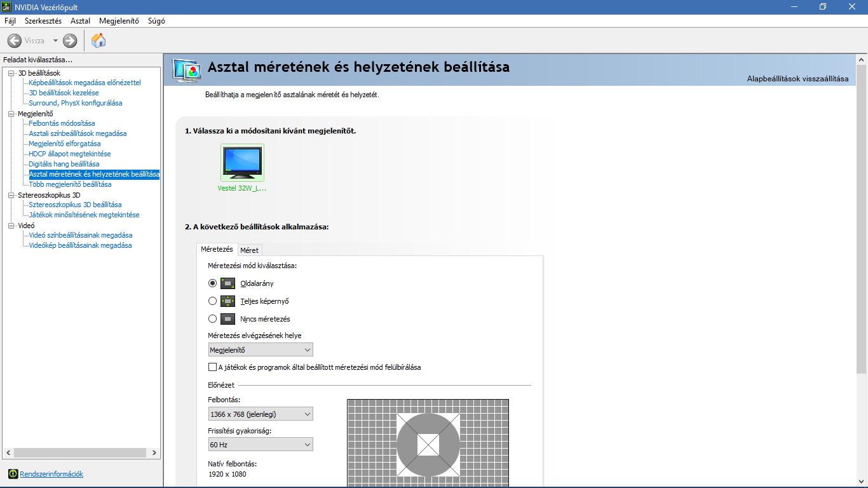Select the Vestel 32W monitor icon

tap(242, 163)
